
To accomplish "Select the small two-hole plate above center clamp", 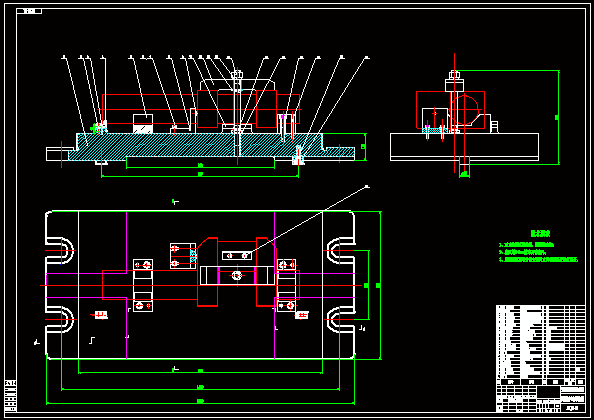I will 237,256.
